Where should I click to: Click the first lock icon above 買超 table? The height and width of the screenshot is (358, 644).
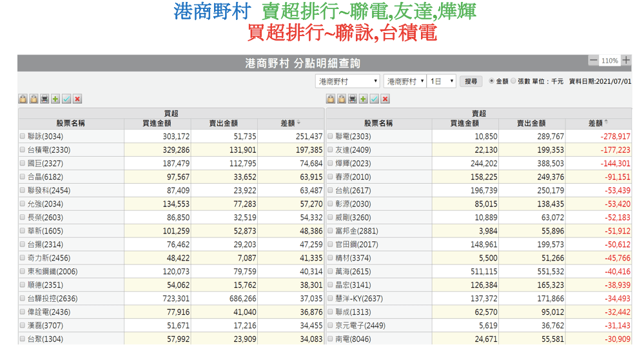[23, 99]
